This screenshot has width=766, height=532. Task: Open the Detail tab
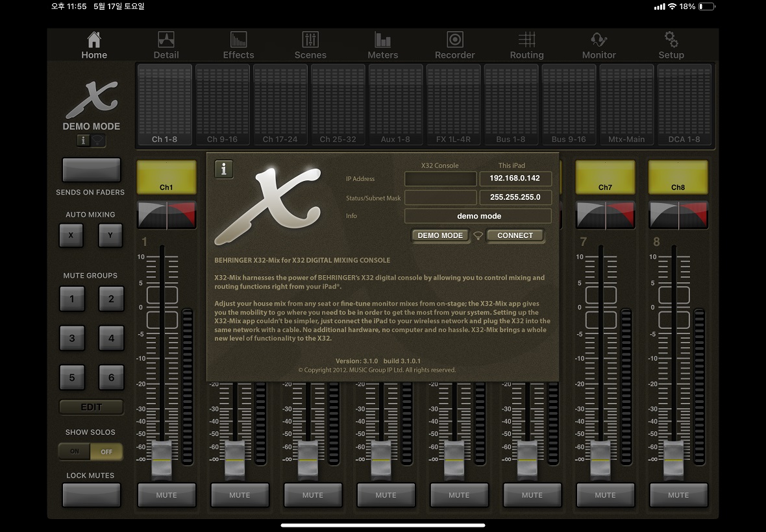coord(166,45)
